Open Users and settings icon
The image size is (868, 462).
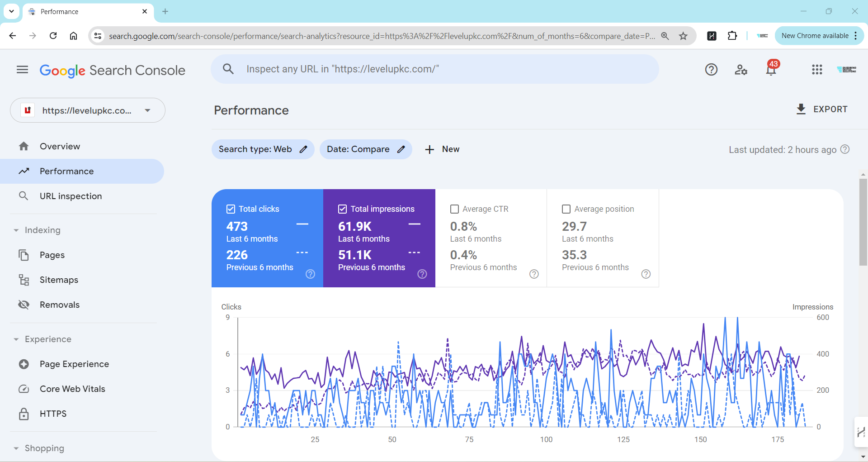[x=741, y=70]
